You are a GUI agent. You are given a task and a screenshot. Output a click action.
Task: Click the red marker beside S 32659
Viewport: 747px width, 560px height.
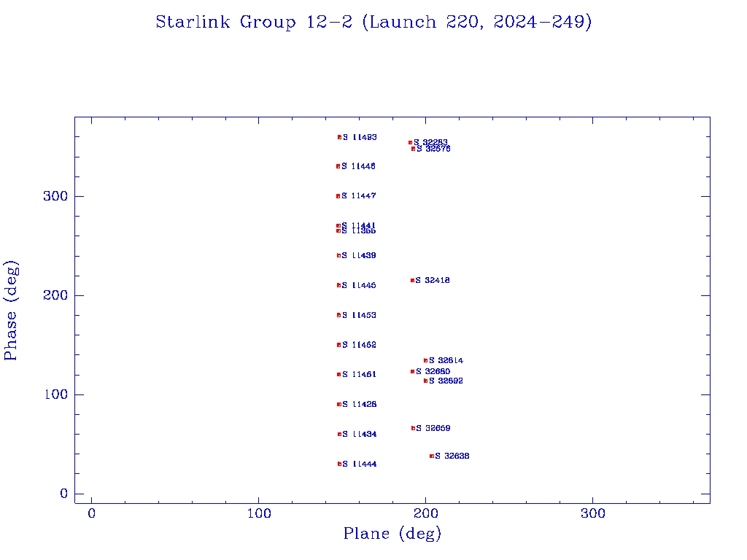coord(413,428)
